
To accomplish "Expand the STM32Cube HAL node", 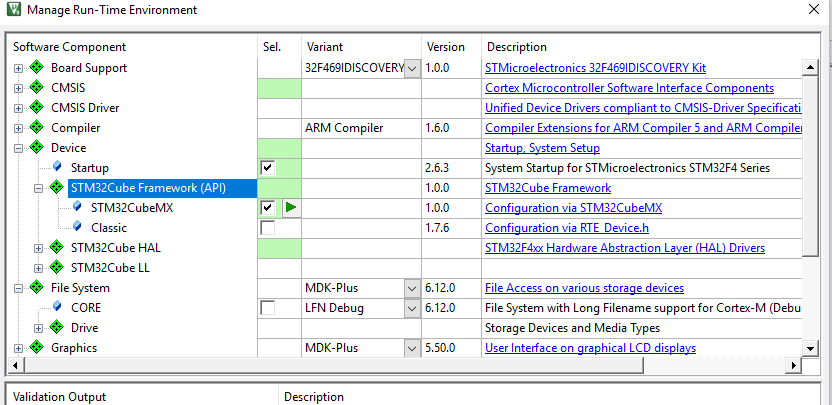I will (39, 248).
